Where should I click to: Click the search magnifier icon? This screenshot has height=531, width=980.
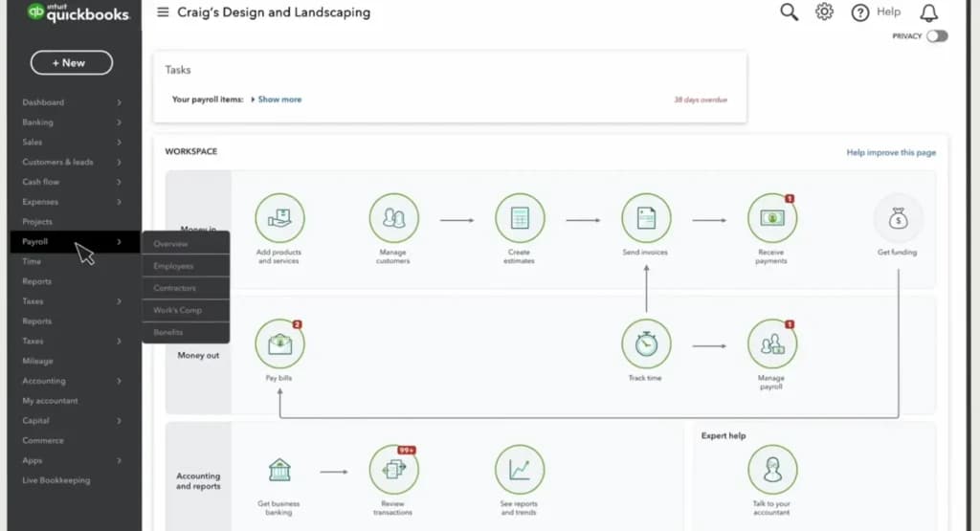point(789,11)
